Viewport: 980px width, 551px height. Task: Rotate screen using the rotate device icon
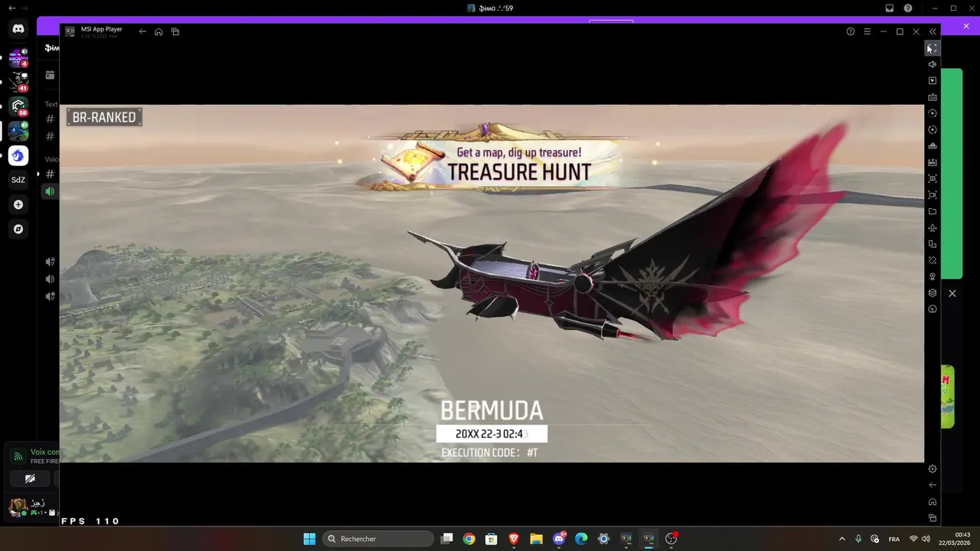click(x=932, y=244)
